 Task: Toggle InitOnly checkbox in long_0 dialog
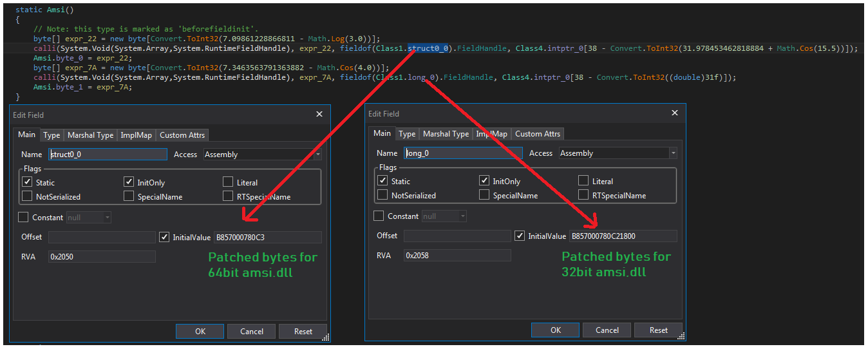[x=484, y=181]
